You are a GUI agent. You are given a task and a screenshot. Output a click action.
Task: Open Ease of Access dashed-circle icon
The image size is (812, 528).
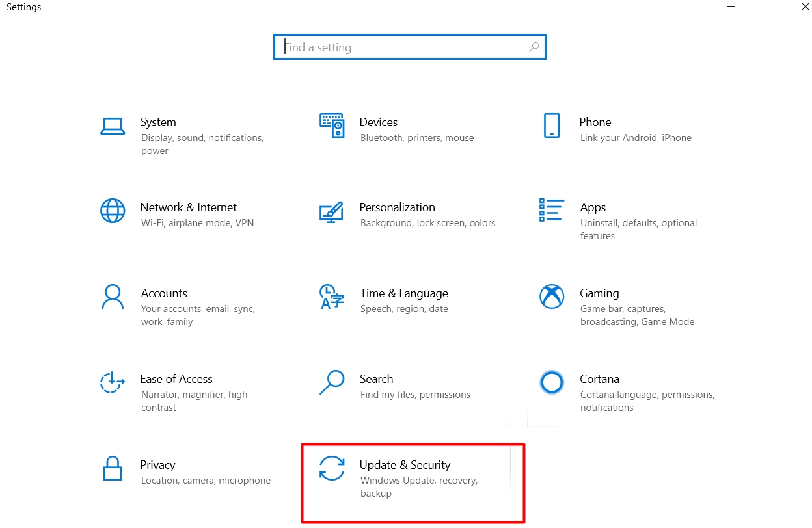pos(113,382)
